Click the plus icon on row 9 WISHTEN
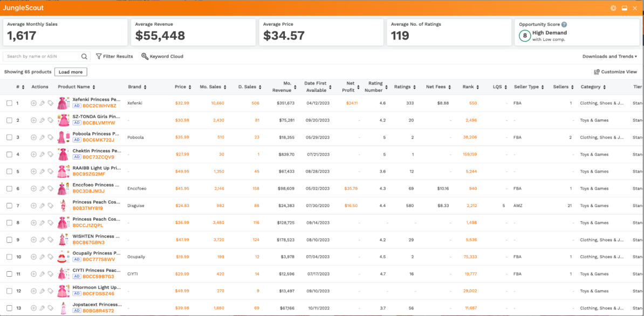Image resolution: width=644 pixels, height=316 pixels. (33, 240)
